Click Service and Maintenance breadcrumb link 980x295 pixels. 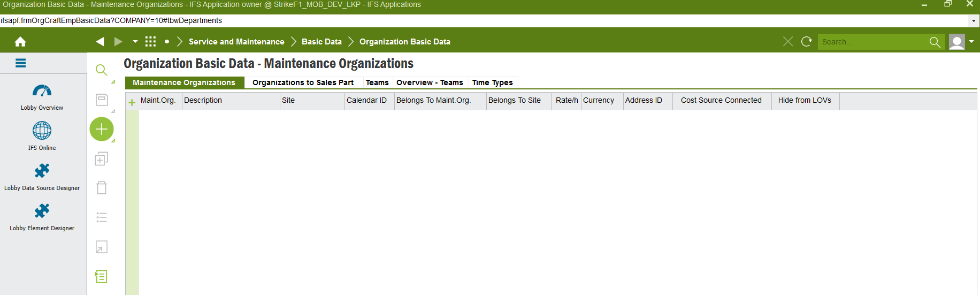click(x=236, y=42)
